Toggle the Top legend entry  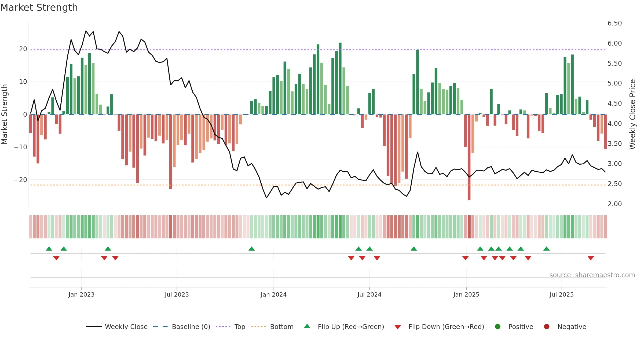(230, 327)
